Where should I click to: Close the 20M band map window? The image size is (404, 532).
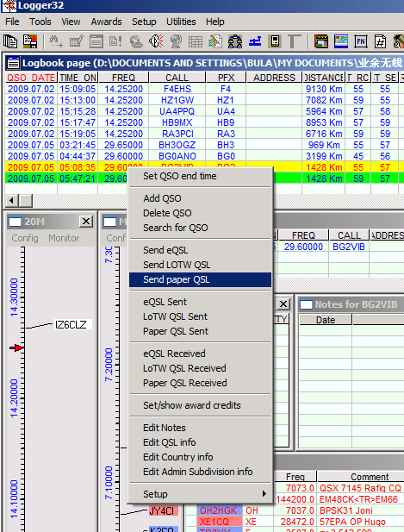tap(86, 222)
